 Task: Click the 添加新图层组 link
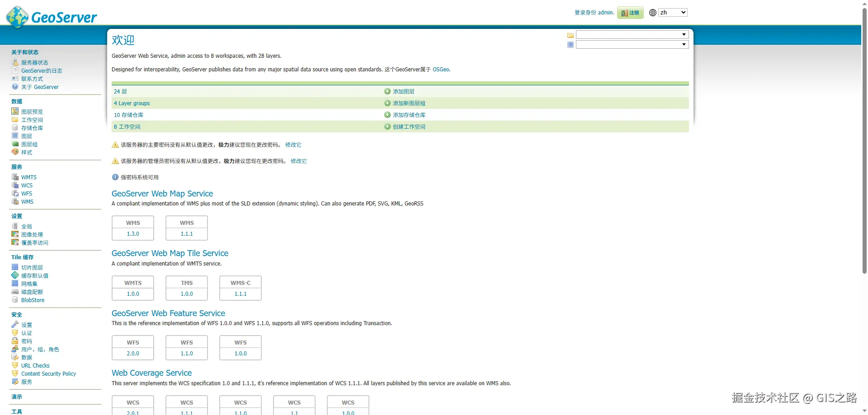(x=409, y=103)
